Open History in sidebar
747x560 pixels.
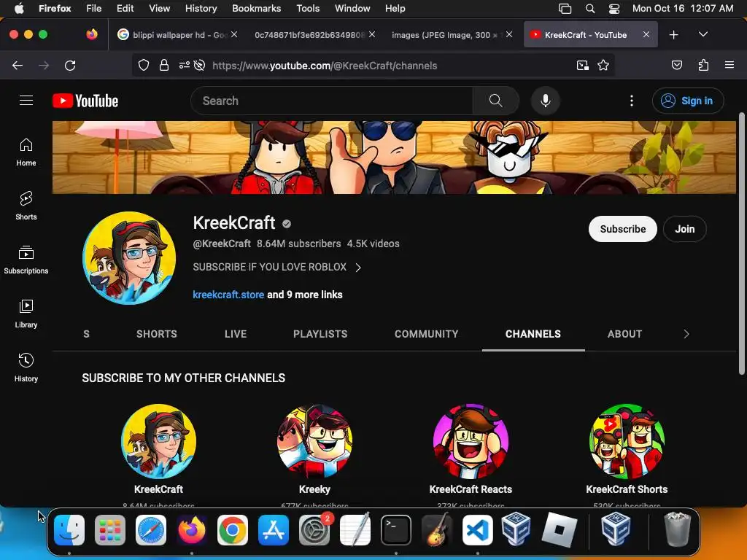pos(26,367)
